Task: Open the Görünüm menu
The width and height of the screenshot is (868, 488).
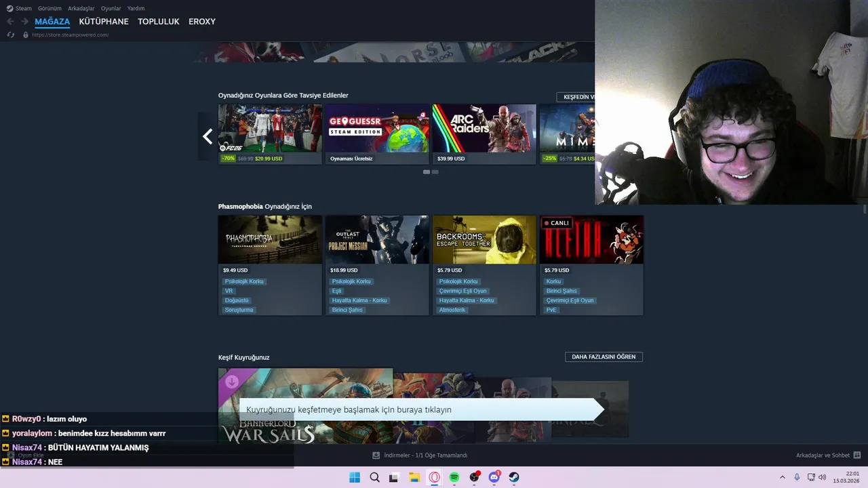Action: click(50, 8)
